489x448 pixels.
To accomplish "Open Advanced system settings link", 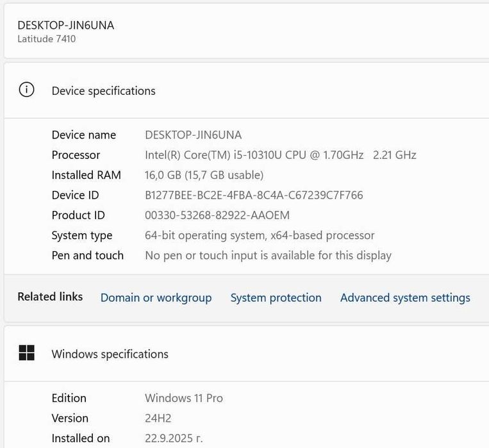I will 405,297.
